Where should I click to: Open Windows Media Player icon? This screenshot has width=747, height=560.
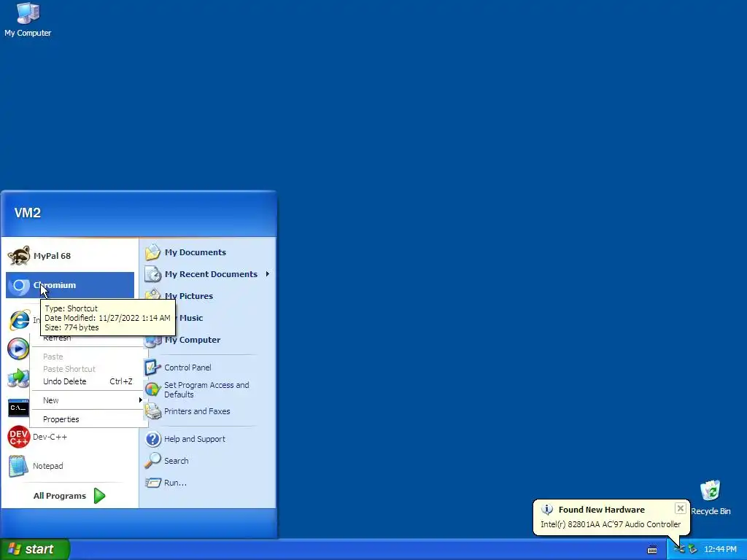18,349
